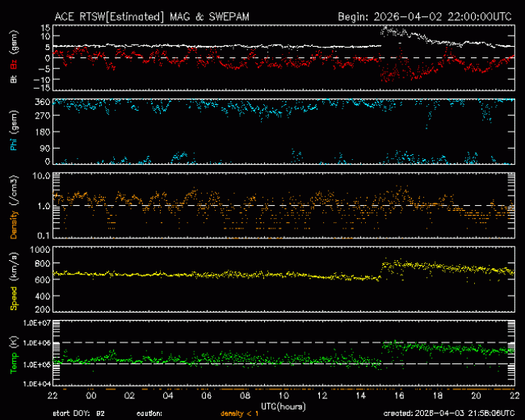Click the "00" hour tick on the time axis
The width and height of the screenshot is (525, 420).
point(91,396)
